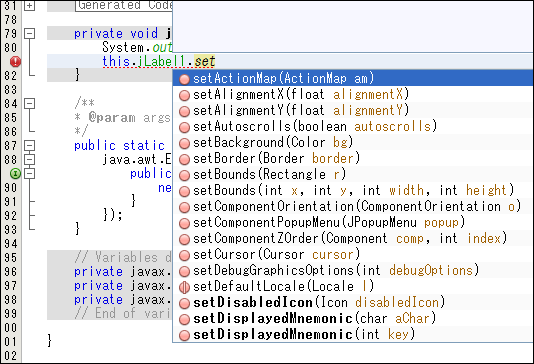Select setDisplayedMnemonic(char aChar) completion
The width and height of the screenshot is (534, 364).
(x=353, y=318)
